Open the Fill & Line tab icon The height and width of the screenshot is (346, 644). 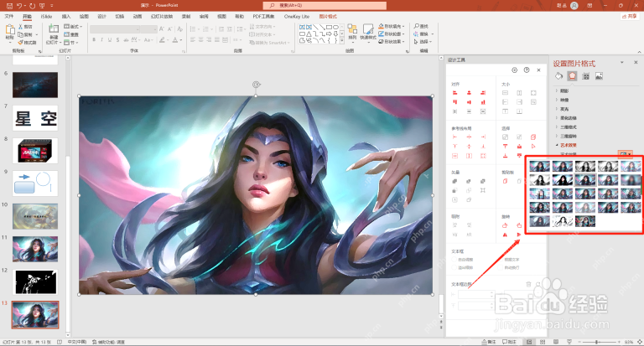tap(558, 76)
